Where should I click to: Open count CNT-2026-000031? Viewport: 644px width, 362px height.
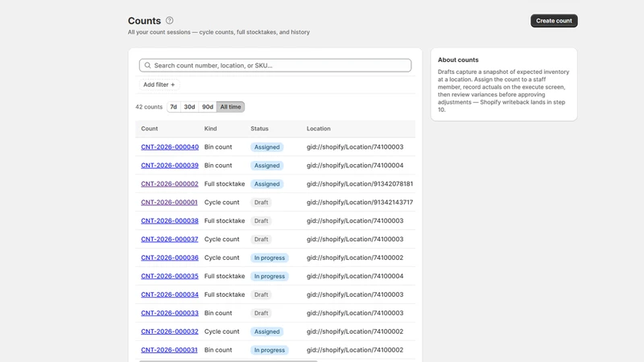click(x=169, y=350)
